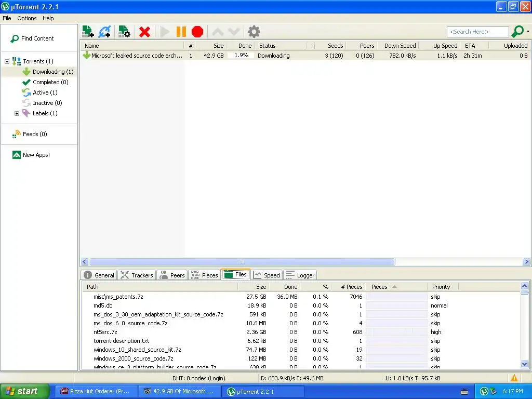Image resolution: width=532 pixels, height=399 pixels.
Task: Click the pieces bar for nt5src.7z
Action: pyautogui.click(x=396, y=332)
